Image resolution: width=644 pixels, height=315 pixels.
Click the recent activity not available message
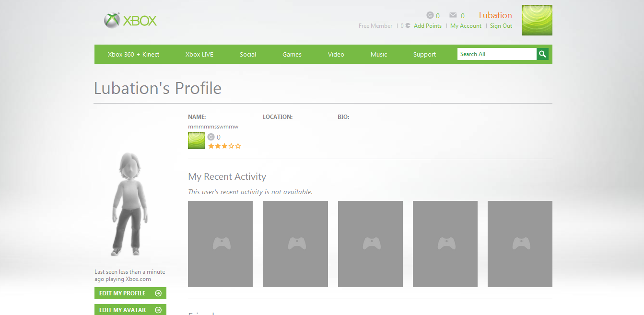coord(250,192)
